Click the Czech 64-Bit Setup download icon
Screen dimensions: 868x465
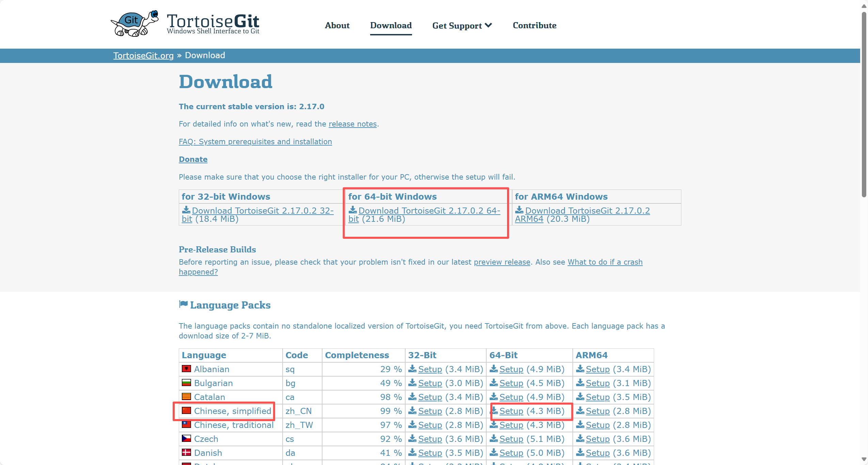click(x=494, y=439)
